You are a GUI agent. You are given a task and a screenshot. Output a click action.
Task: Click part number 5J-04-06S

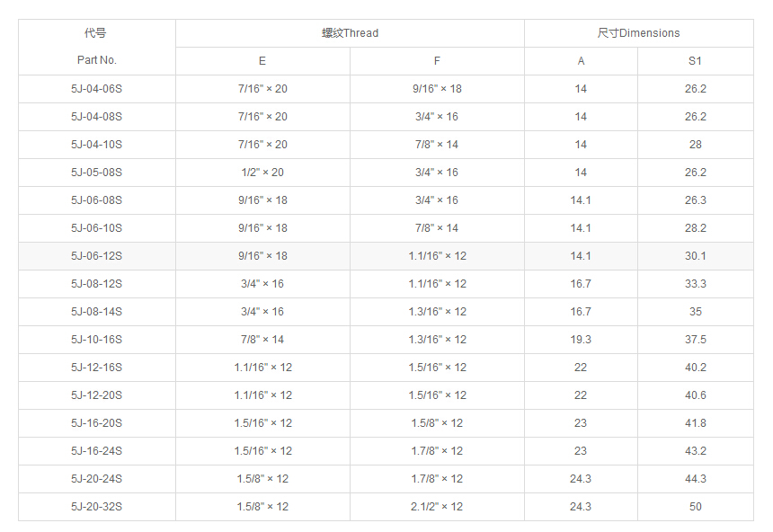[96, 89]
